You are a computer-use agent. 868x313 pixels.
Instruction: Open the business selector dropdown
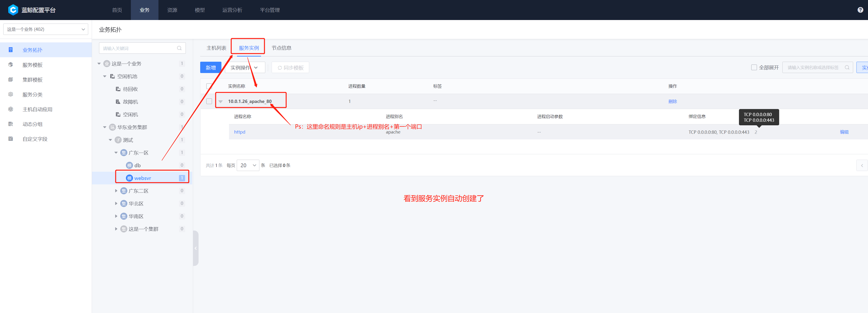[x=46, y=29]
